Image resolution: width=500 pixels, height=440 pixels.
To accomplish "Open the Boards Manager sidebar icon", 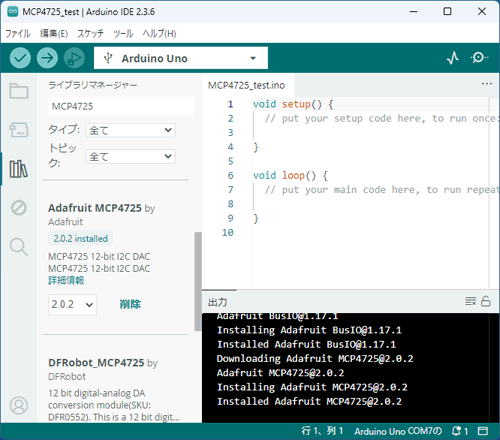I will click(x=19, y=130).
